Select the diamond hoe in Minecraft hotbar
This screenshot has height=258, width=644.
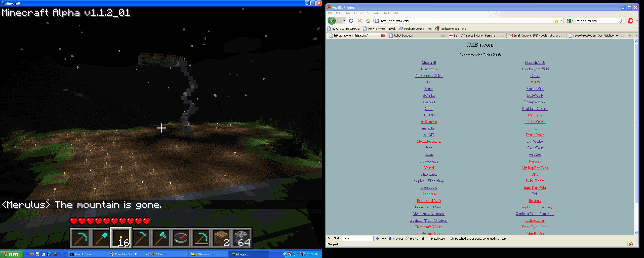(x=141, y=238)
